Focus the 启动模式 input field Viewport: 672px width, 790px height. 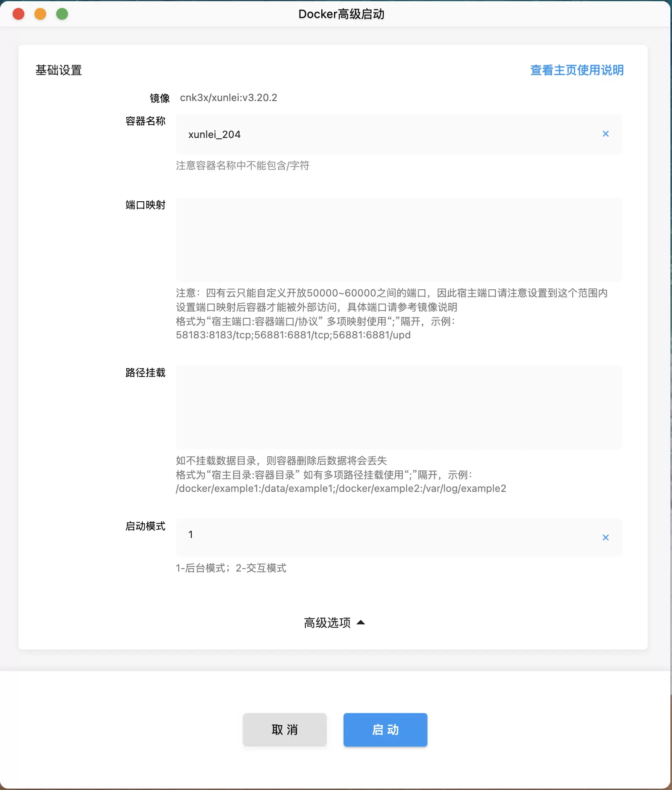click(399, 538)
